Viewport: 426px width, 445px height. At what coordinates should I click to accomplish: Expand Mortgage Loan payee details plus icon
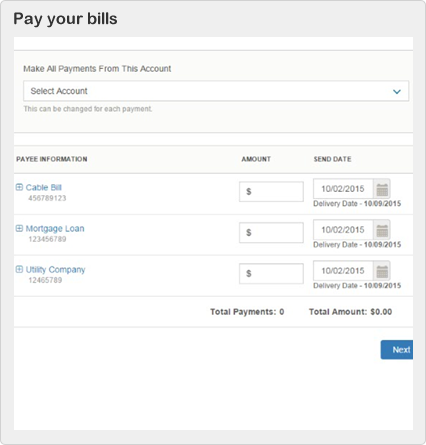pos(19,228)
